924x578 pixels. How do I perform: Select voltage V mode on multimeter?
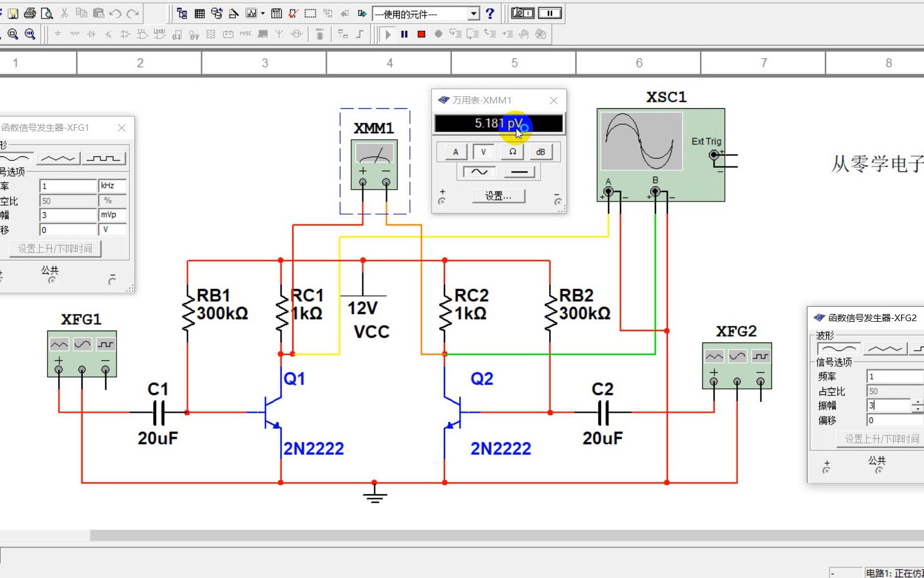click(483, 152)
